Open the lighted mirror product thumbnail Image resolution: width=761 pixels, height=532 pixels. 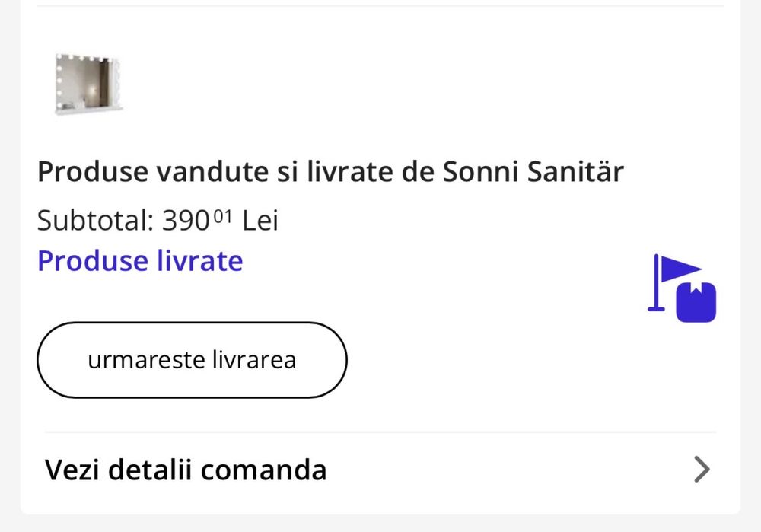tap(88, 84)
